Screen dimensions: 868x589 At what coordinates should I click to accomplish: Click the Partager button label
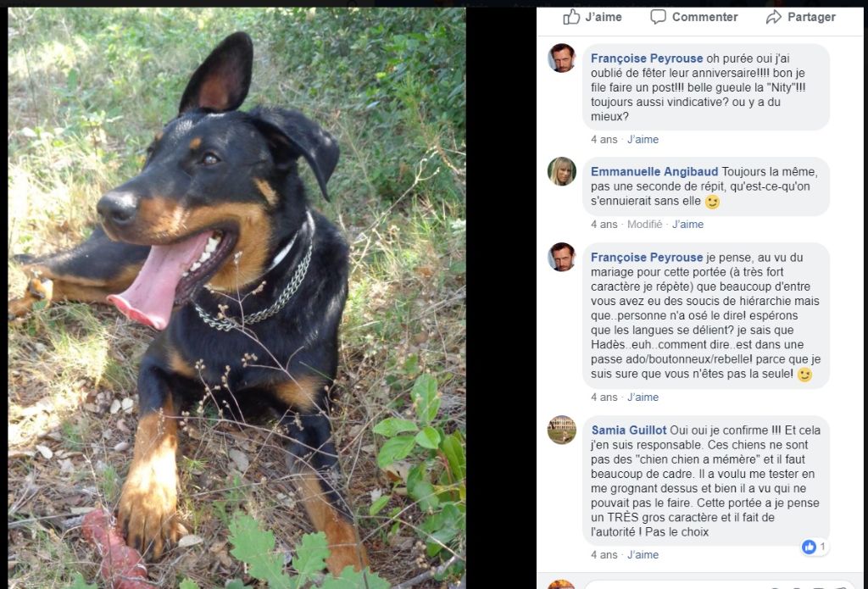click(x=811, y=17)
